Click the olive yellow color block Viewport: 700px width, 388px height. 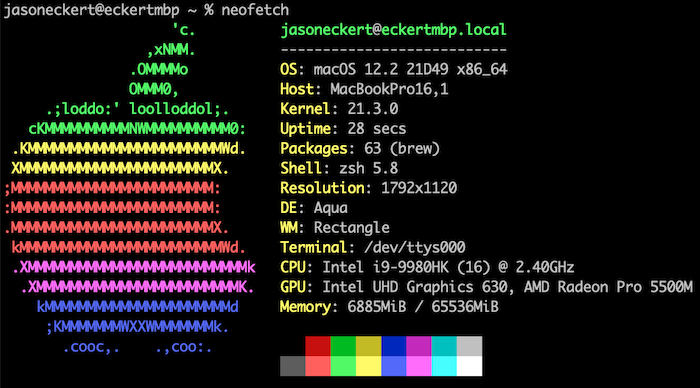(x=368, y=346)
